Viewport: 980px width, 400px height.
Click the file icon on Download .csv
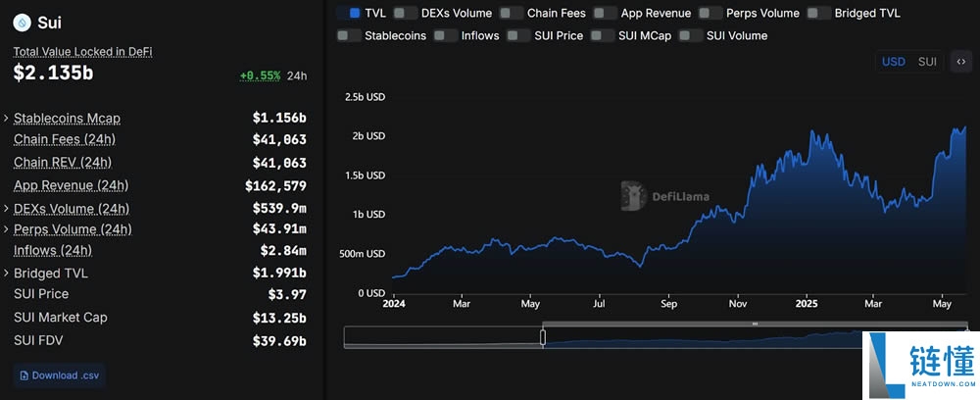[x=24, y=375]
